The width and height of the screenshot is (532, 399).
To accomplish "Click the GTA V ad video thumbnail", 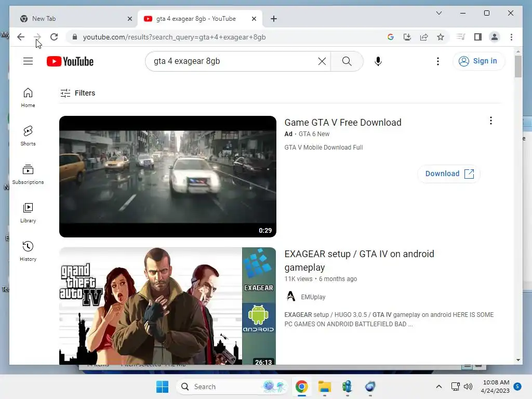I will (x=168, y=177).
